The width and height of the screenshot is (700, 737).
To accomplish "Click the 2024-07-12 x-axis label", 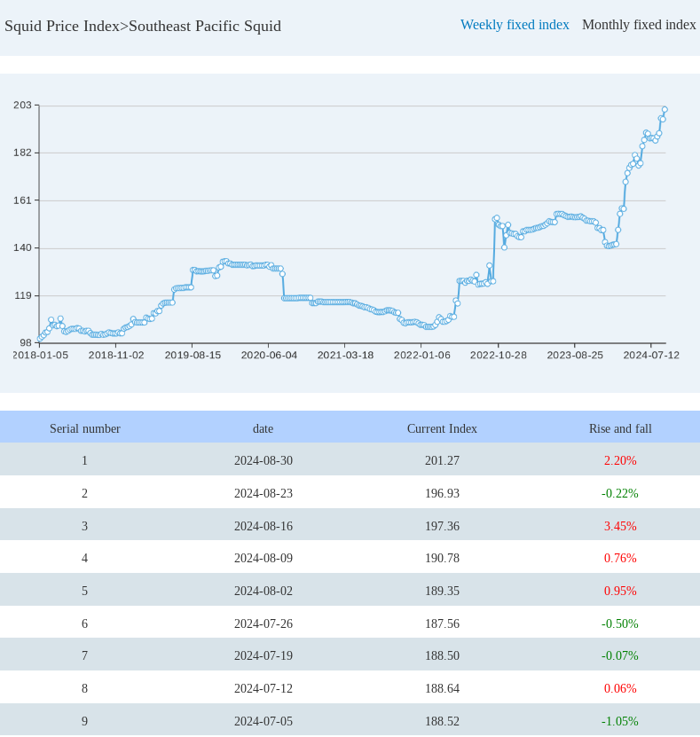I will pyautogui.click(x=651, y=356).
